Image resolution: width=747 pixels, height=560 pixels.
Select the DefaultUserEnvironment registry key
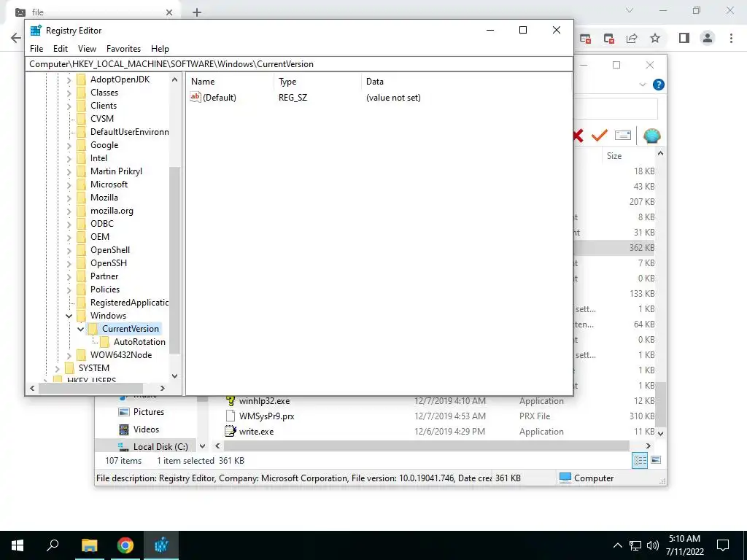click(129, 132)
